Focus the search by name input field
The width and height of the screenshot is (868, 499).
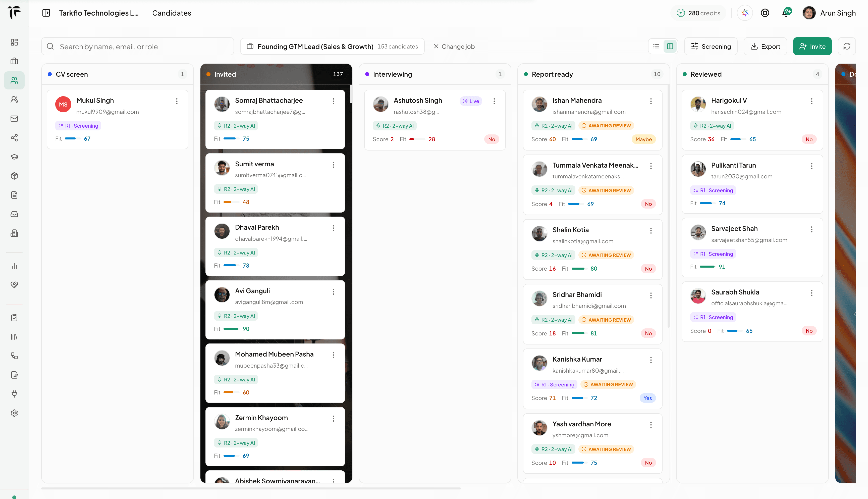click(138, 46)
